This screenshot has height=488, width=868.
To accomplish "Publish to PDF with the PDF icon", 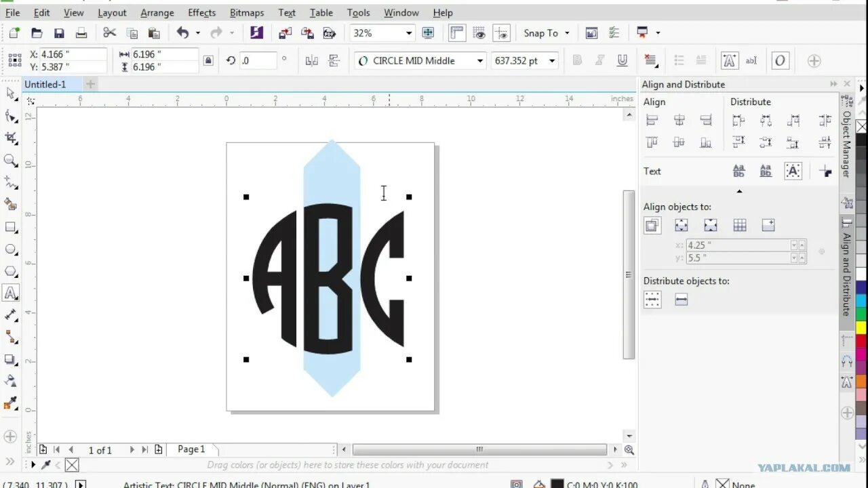I will tap(330, 33).
